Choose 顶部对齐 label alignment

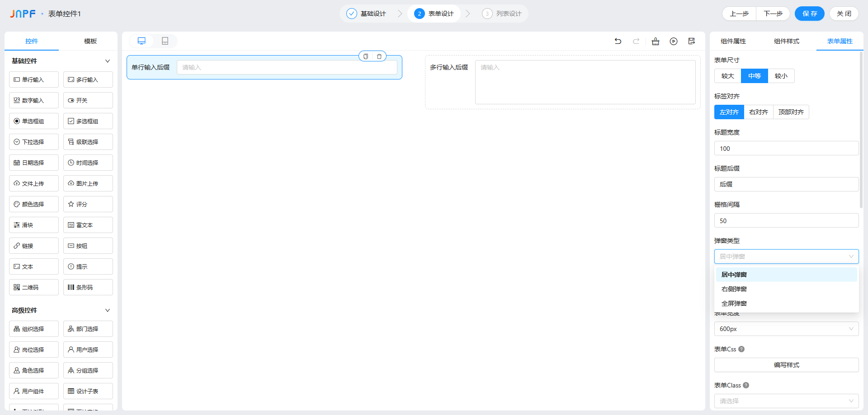point(791,112)
